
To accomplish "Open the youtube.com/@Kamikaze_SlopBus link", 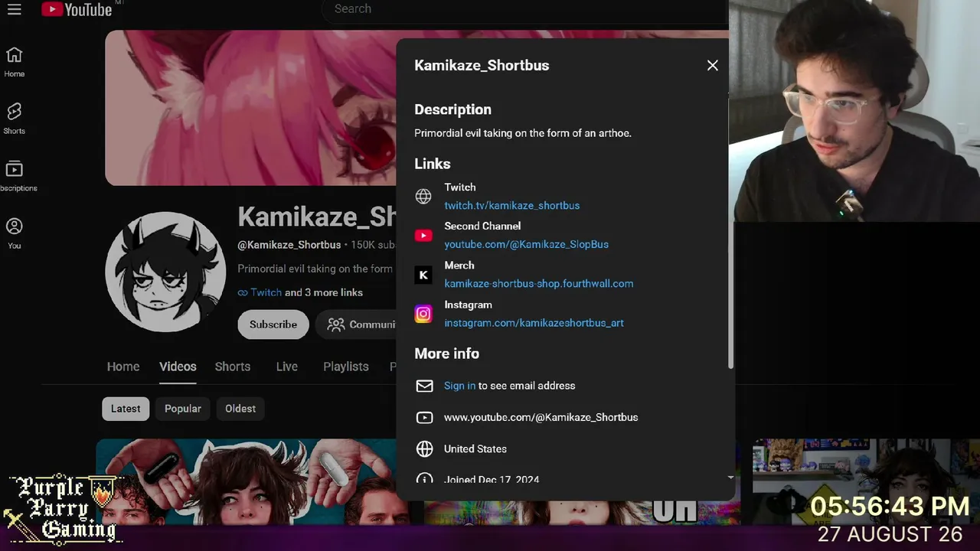I will click(x=527, y=244).
